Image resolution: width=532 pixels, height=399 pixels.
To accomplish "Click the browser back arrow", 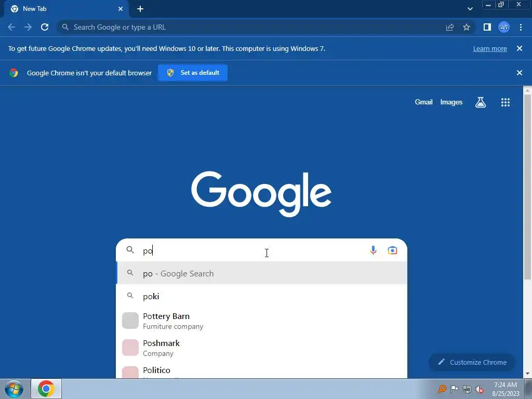I will click(11, 27).
